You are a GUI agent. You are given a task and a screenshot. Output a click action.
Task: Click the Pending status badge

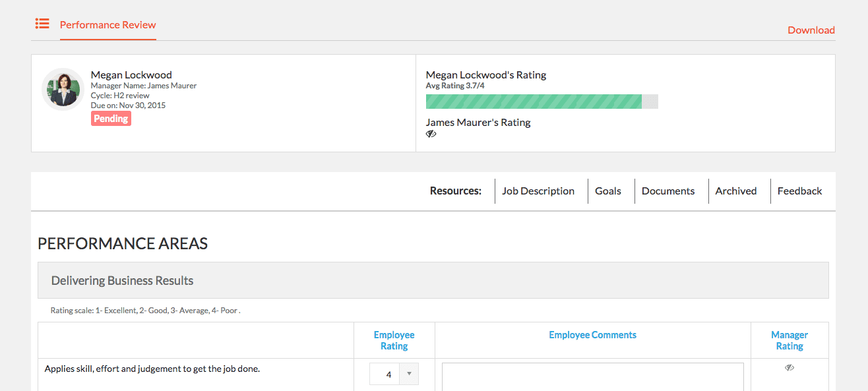(x=111, y=119)
